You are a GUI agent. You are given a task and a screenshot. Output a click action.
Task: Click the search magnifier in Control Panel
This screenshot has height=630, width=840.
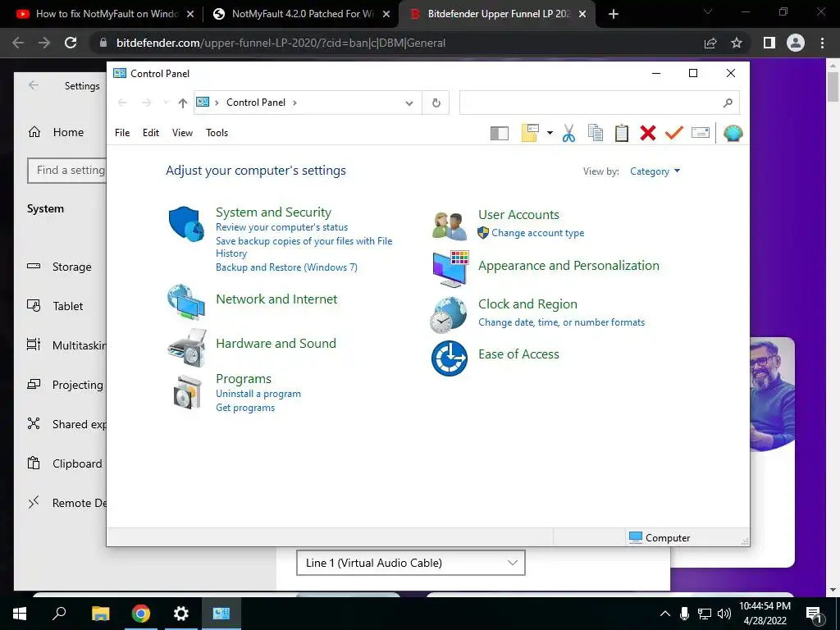728,103
